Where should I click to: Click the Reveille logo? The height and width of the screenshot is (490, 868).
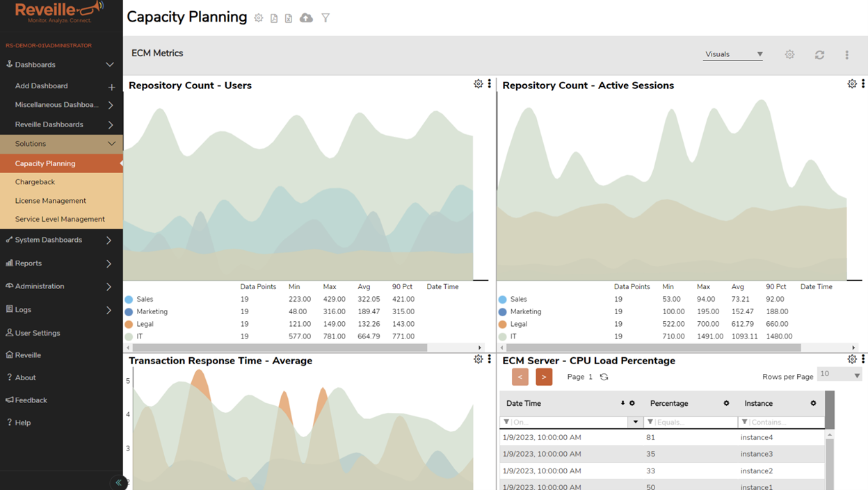point(60,13)
